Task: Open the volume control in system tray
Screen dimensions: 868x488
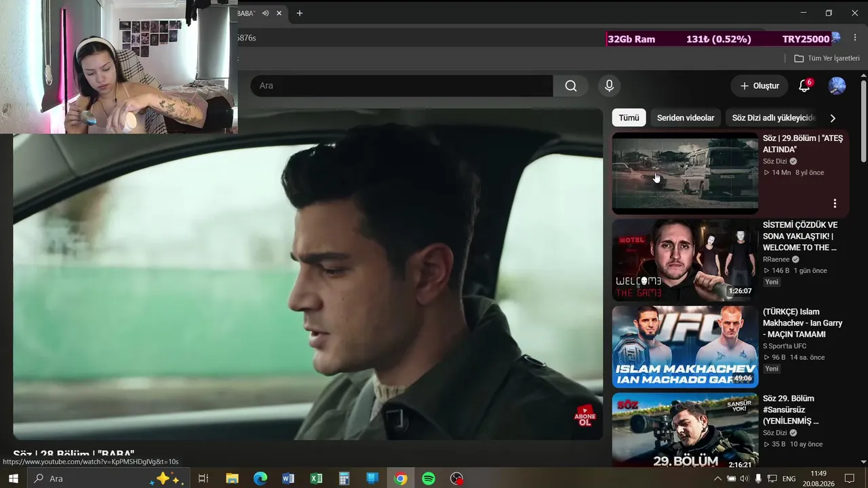Action: coord(744,479)
